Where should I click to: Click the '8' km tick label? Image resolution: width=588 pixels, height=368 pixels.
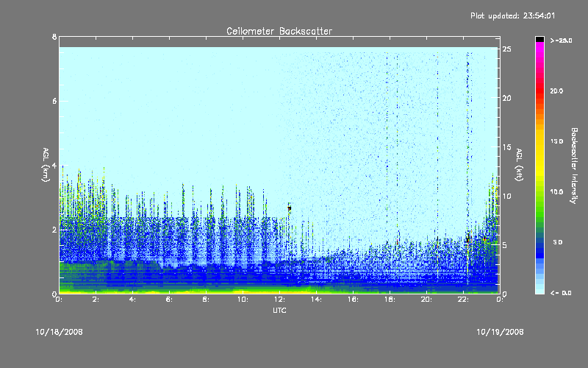(x=54, y=37)
